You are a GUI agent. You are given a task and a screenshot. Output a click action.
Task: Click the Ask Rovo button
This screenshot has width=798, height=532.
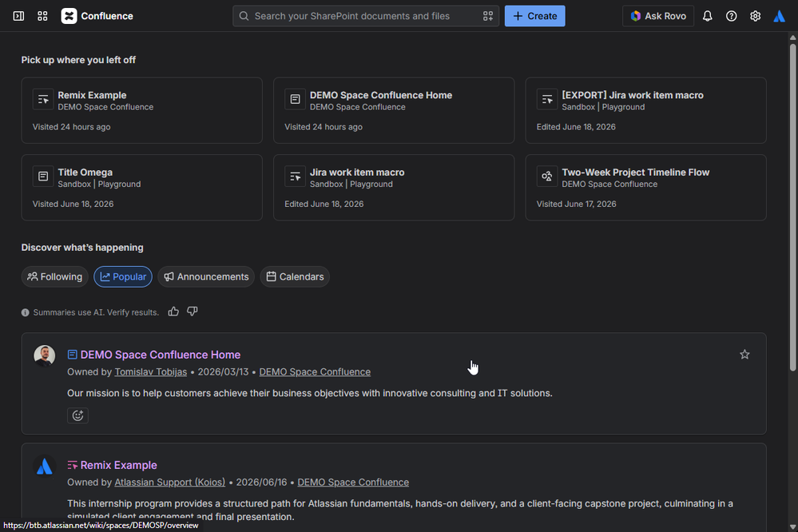pyautogui.click(x=658, y=16)
